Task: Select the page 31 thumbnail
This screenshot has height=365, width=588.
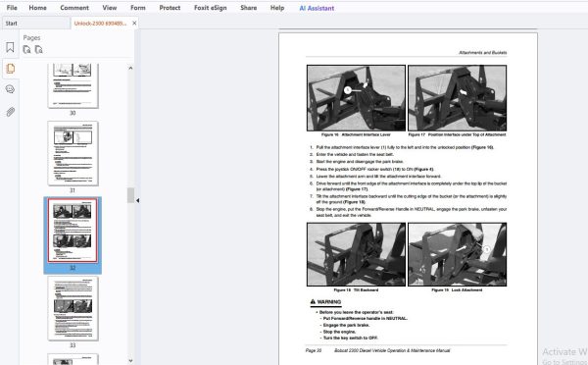Action: (73, 153)
